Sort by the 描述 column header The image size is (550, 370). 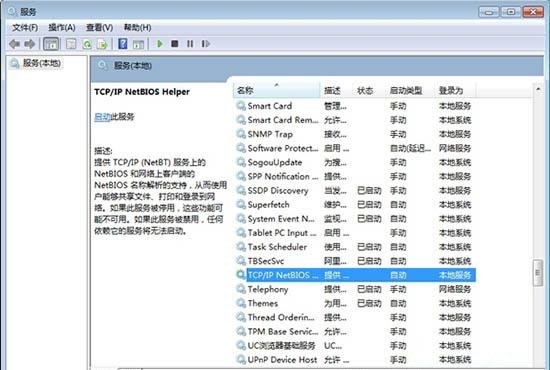pos(336,90)
